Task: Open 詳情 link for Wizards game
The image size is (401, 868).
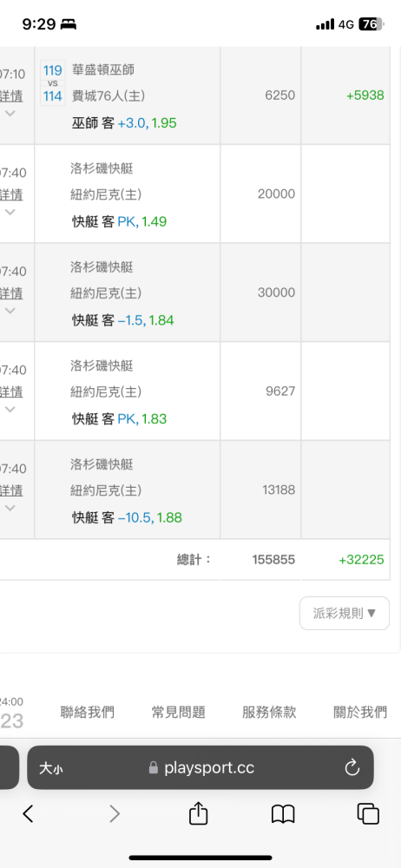Action: pos(11,95)
